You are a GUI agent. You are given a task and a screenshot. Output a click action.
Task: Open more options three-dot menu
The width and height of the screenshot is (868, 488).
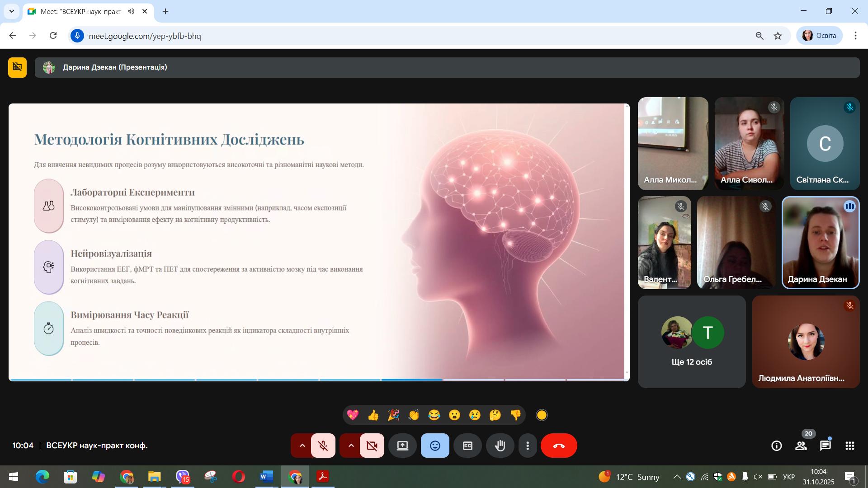[x=528, y=446]
